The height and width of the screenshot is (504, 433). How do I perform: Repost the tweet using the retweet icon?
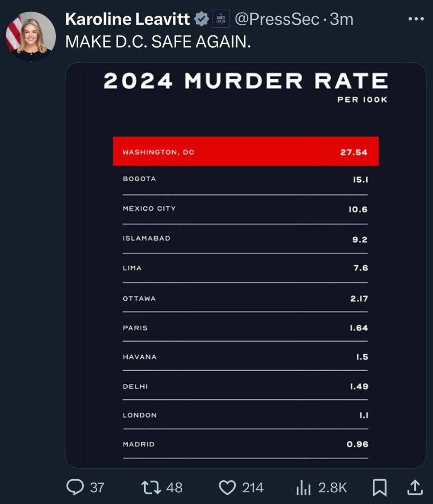click(x=151, y=487)
